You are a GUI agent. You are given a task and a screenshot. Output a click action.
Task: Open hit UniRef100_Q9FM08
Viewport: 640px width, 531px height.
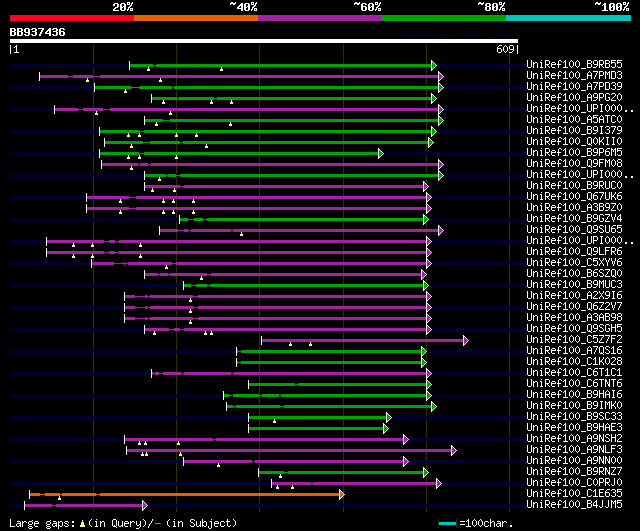[x=574, y=164]
